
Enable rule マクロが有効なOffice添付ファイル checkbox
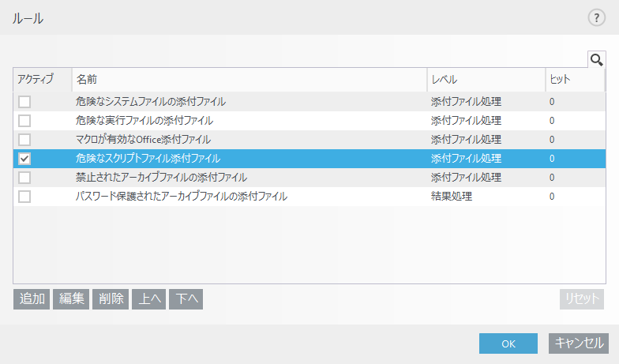[24, 140]
